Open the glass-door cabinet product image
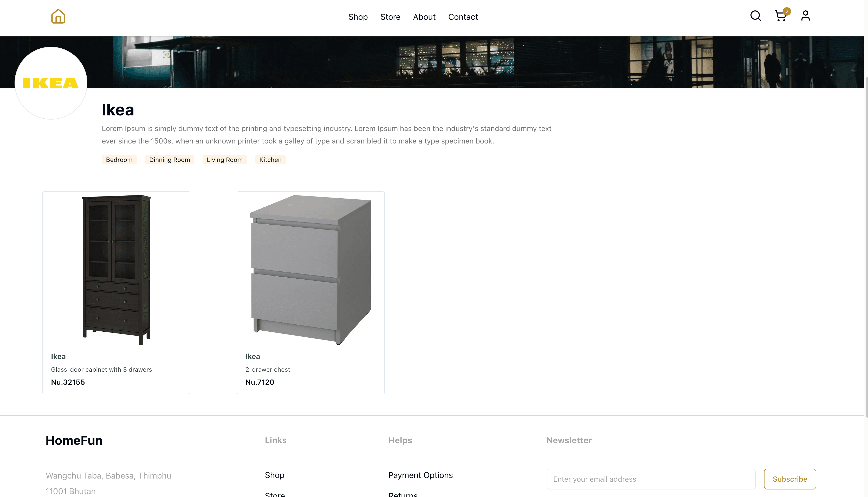This screenshot has height=497, width=868. tap(116, 270)
